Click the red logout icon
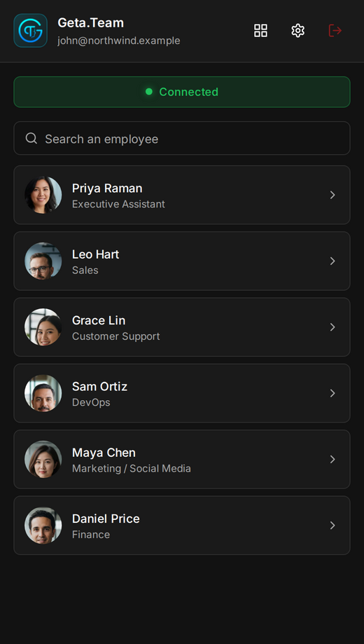 click(335, 30)
